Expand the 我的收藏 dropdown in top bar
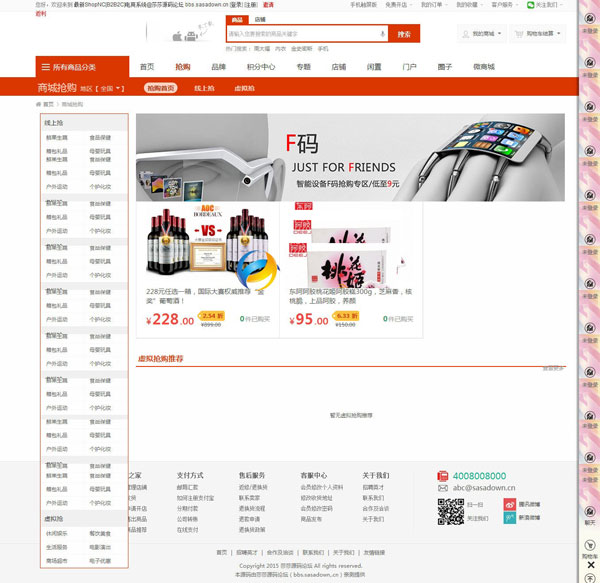The height and width of the screenshot is (583, 600). tap(469, 5)
